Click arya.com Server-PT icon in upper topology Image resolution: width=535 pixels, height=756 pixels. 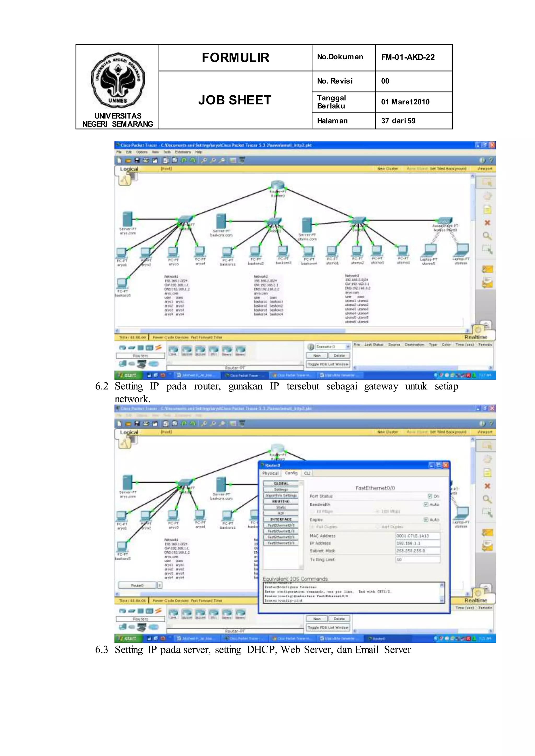point(127,219)
